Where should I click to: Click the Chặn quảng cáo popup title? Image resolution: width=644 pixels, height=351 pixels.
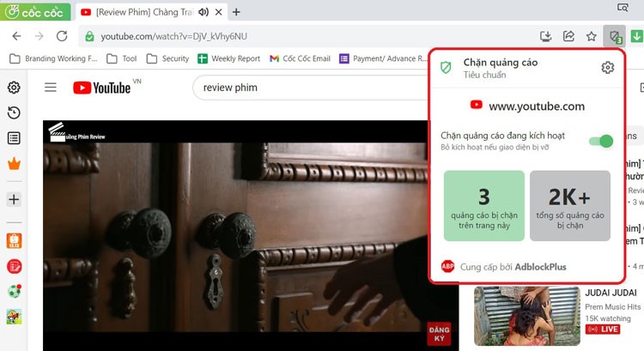(x=501, y=63)
